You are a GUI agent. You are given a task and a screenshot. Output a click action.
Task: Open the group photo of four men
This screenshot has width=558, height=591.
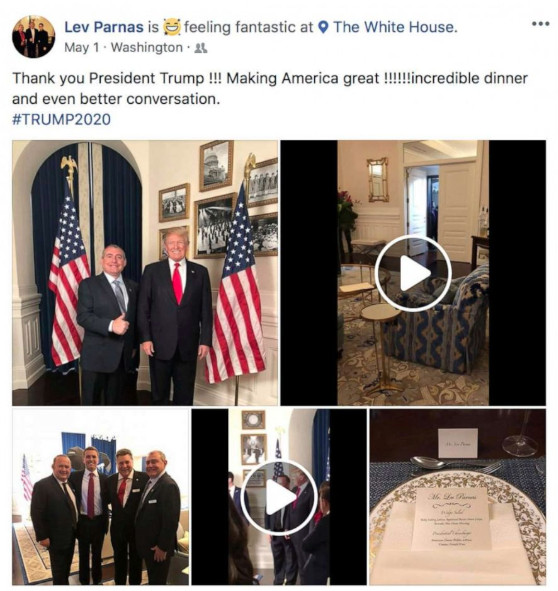(101, 497)
